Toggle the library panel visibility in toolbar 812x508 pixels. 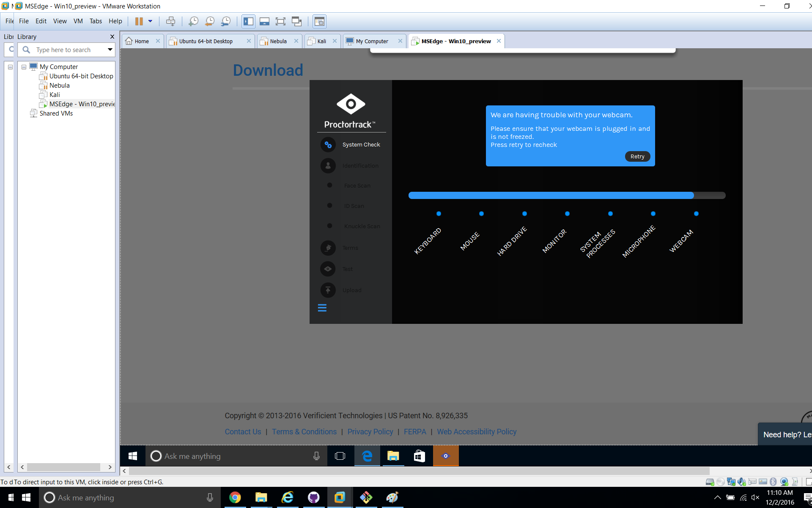(x=248, y=21)
